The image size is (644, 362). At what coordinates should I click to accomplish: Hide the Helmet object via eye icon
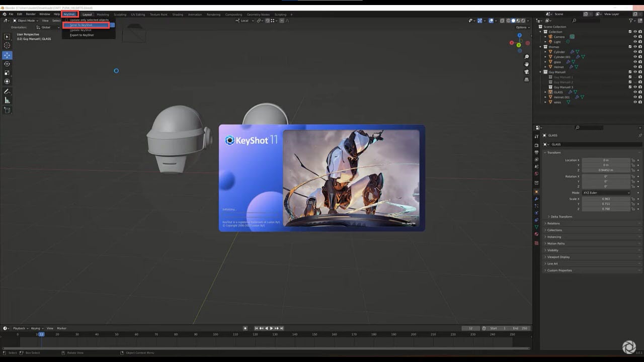635,67
